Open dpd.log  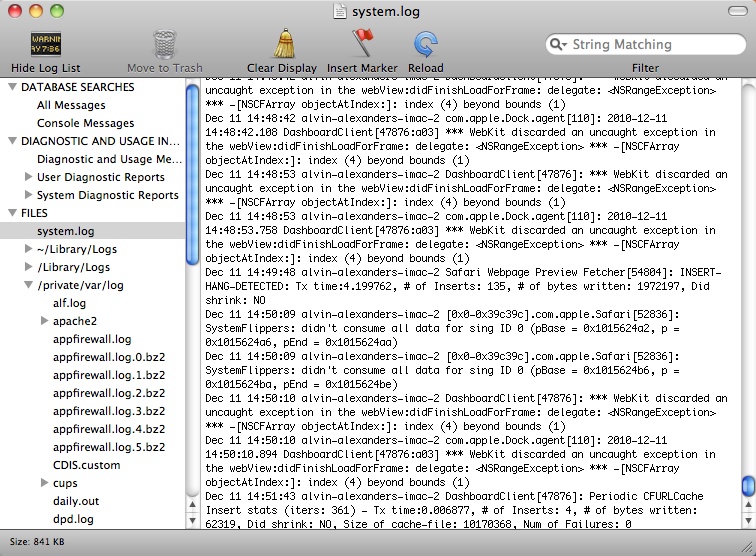tap(73, 519)
